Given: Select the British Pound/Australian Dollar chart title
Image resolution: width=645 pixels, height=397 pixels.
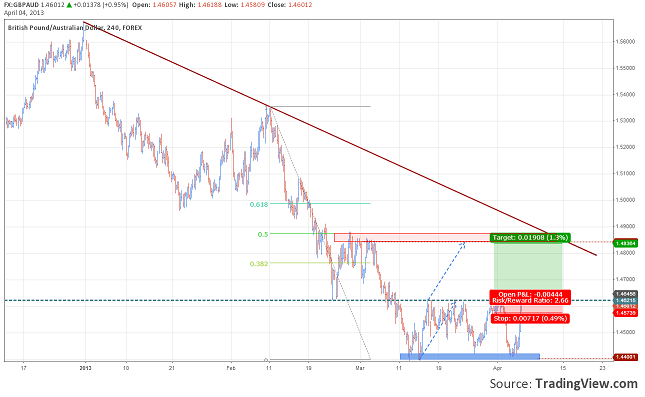Looking at the screenshot, I should 75,28.
